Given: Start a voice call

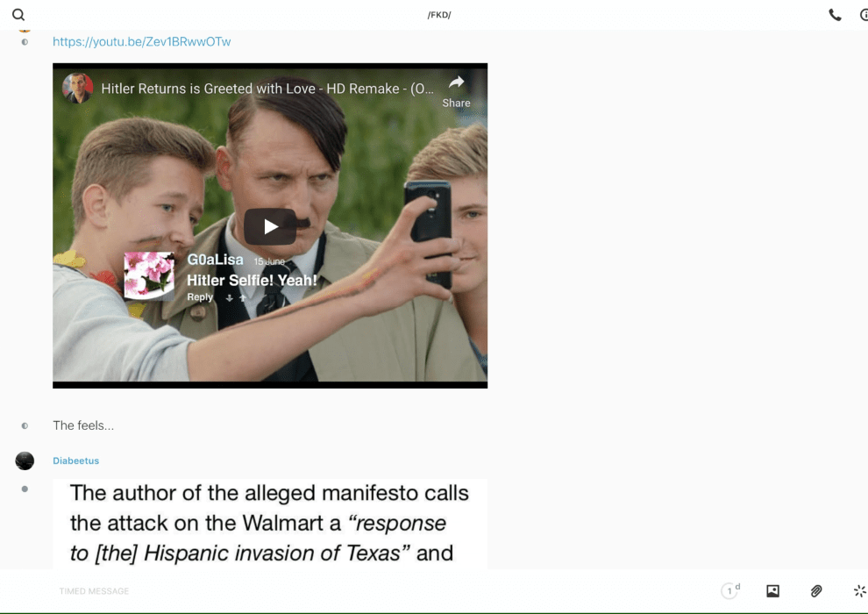Looking at the screenshot, I should [835, 15].
